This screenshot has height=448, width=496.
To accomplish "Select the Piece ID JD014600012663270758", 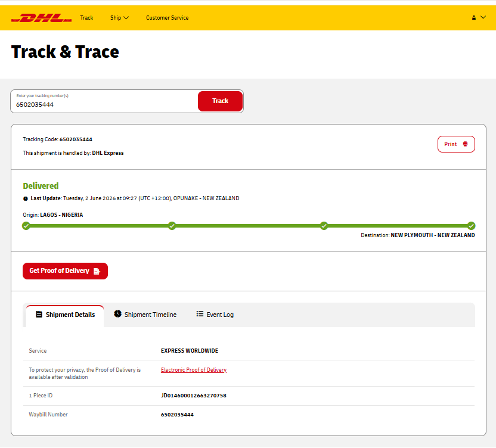I will (194, 396).
